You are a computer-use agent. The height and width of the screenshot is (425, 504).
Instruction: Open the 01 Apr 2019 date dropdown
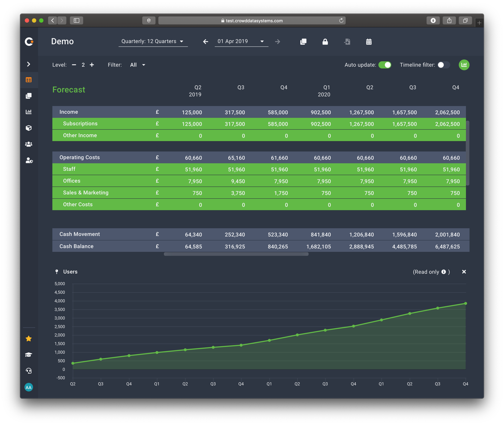tap(241, 41)
